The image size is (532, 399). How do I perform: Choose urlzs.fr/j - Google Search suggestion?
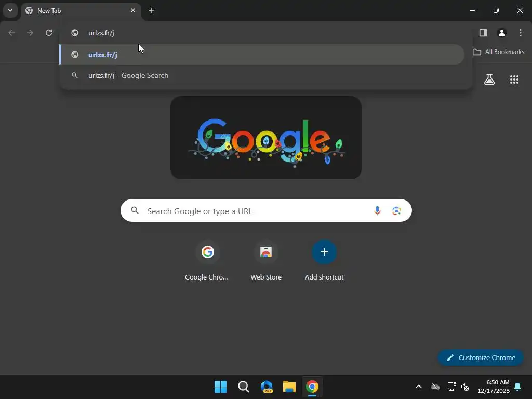point(262,75)
